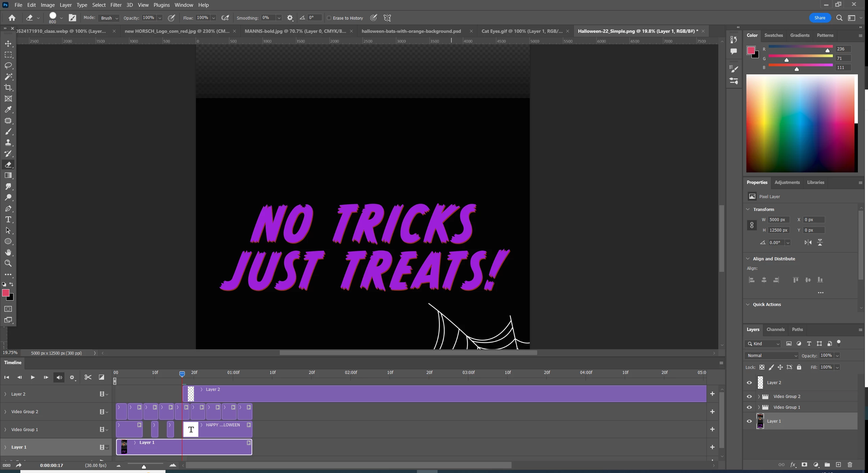Viewport: 868px width, 473px height.
Task: Expand Video Group 2 in Layers panel
Action: point(759,397)
